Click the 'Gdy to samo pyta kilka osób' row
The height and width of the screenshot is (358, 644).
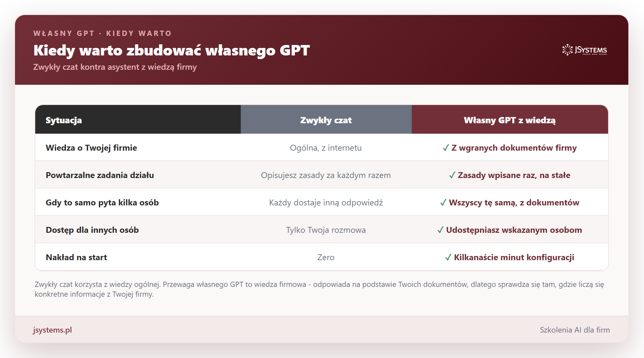[x=322, y=202]
